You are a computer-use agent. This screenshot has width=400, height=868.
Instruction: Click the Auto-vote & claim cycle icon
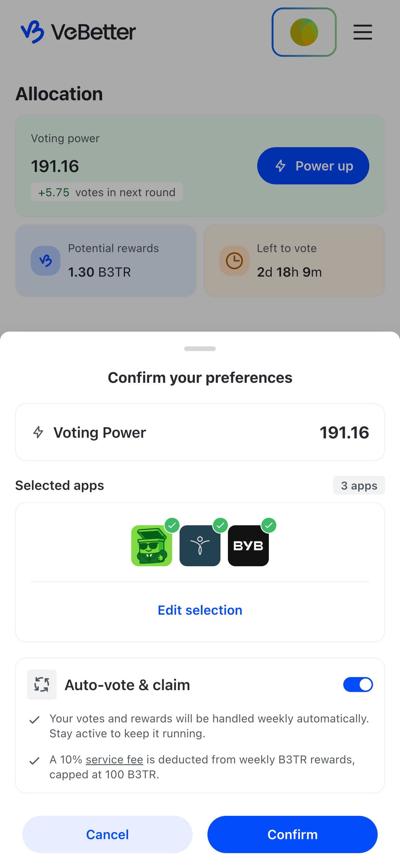point(42,684)
